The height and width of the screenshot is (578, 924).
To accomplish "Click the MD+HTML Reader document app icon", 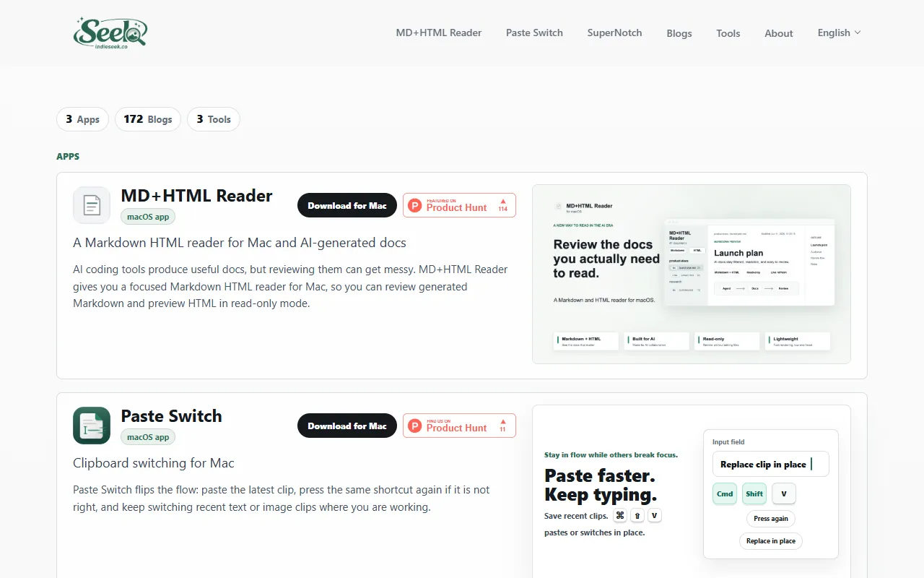I will coord(92,205).
